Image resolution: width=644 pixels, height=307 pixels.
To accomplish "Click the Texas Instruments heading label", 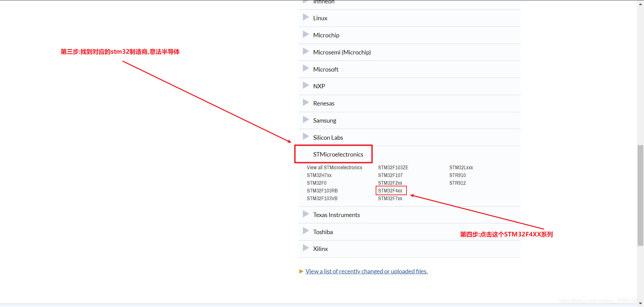I will (x=336, y=215).
